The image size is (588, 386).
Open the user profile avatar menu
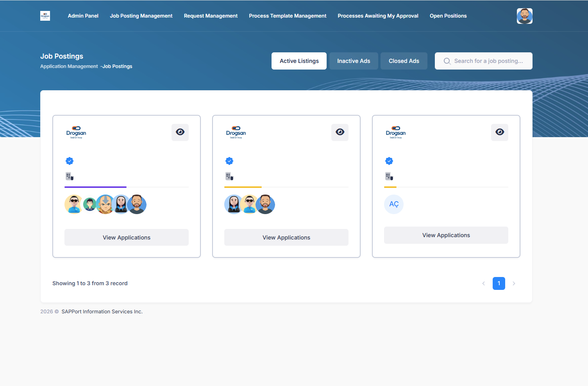(x=524, y=16)
